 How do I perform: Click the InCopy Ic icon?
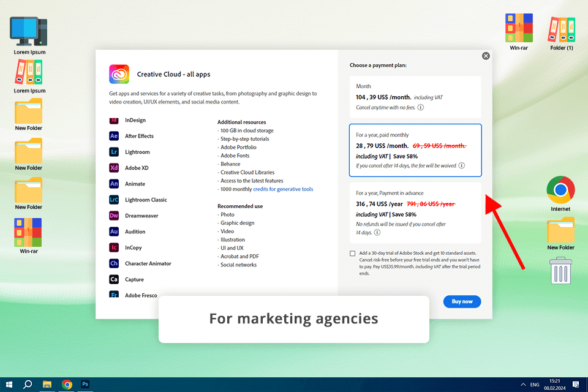click(114, 247)
